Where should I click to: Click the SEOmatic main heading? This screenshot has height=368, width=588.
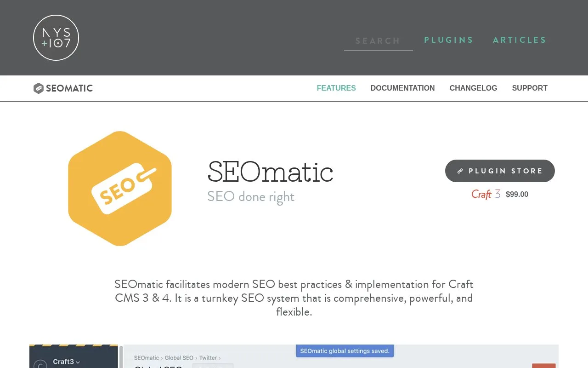click(x=271, y=172)
